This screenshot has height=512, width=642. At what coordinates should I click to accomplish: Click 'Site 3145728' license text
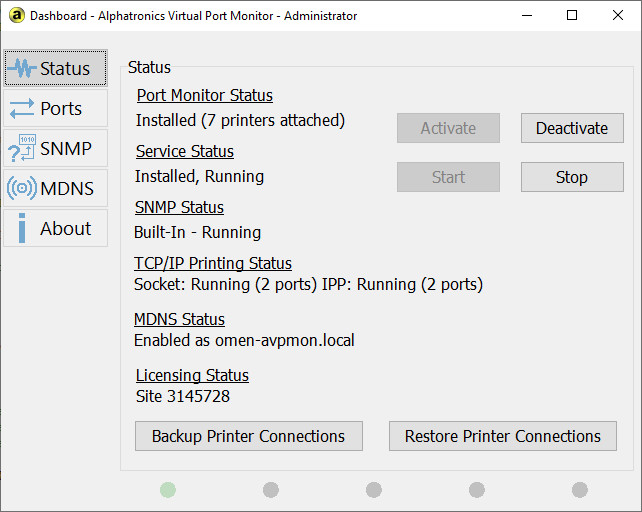click(x=183, y=396)
